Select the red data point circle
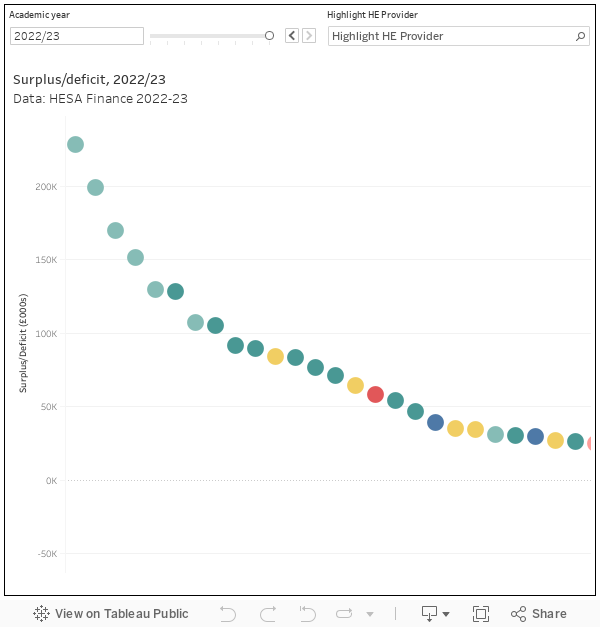This screenshot has height=627, width=600. pos(375,394)
